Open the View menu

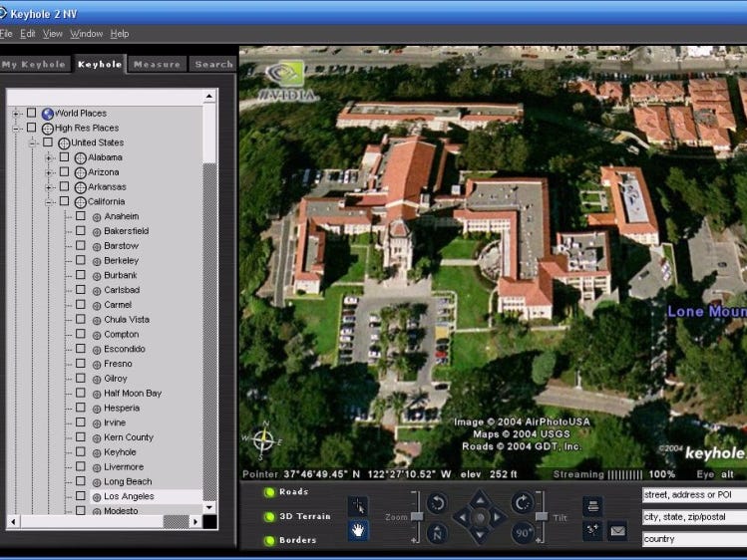[53, 34]
